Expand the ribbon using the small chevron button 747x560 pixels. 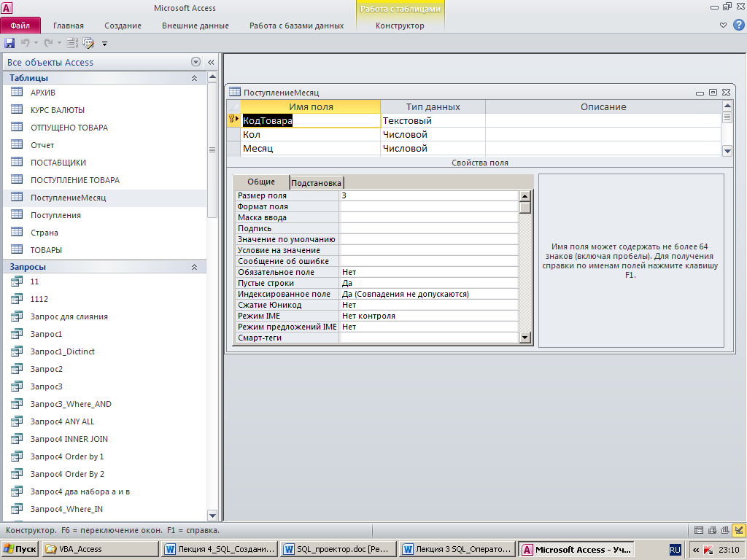click(x=723, y=26)
